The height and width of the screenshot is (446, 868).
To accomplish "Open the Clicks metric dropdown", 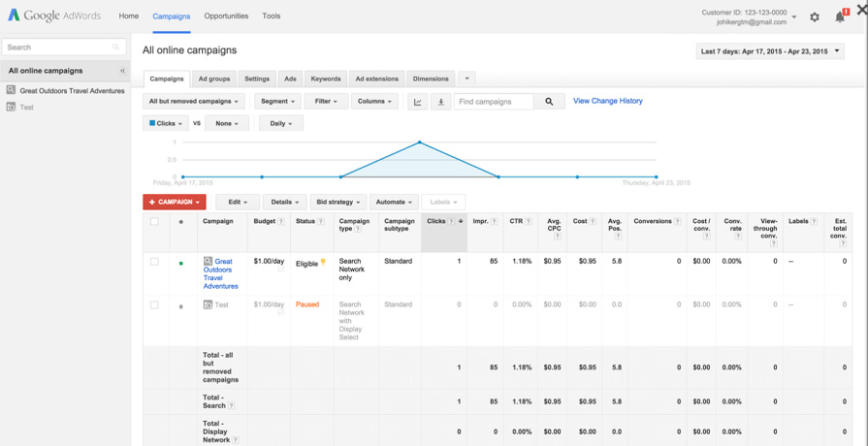I will coord(166,123).
